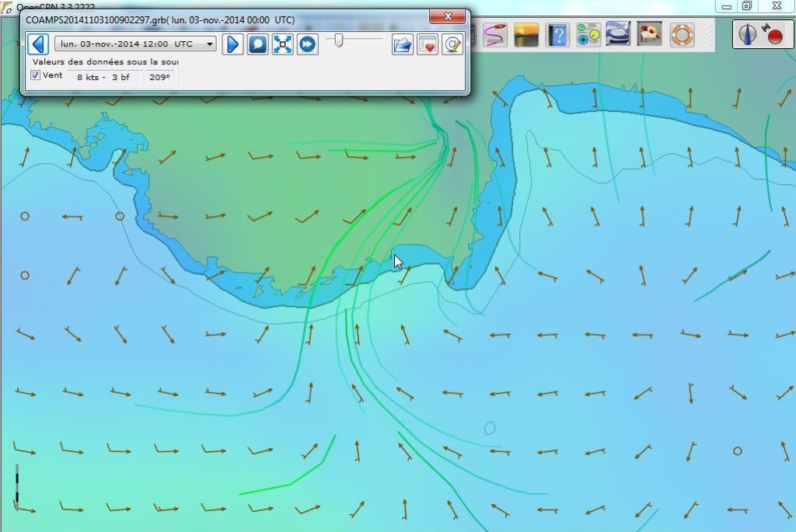The image size is (796, 532).
Task: Click the dotted toolbar grabber handle
Action: (x=710, y=35)
